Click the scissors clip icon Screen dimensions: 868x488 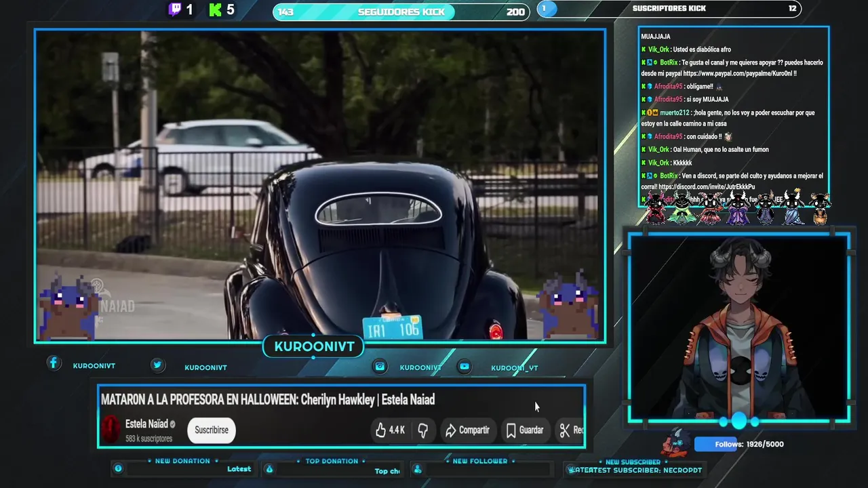(565, 430)
